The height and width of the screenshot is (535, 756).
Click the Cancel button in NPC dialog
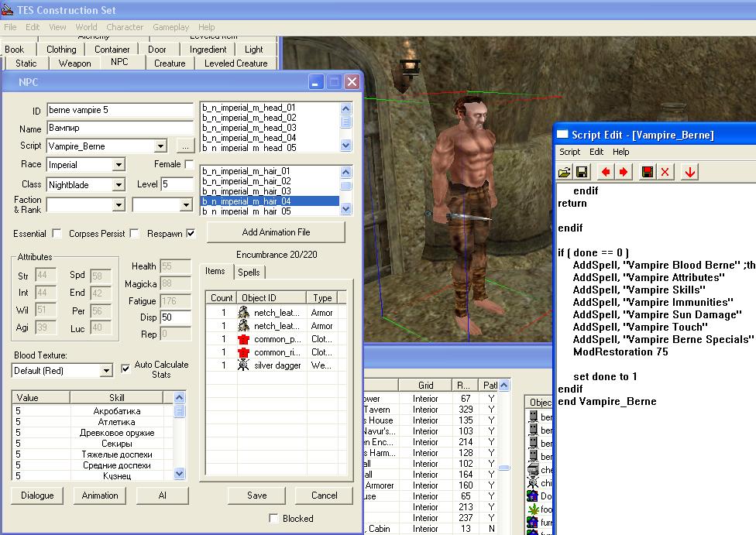pyautogui.click(x=325, y=495)
